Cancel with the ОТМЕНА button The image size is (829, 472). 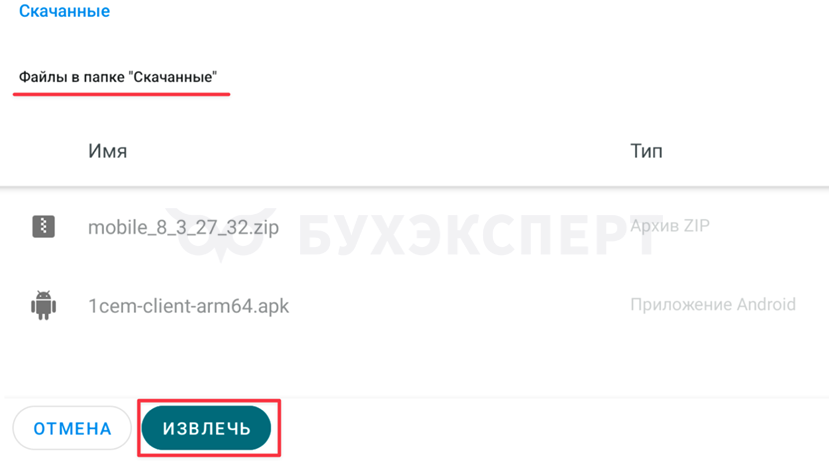tap(72, 428)
